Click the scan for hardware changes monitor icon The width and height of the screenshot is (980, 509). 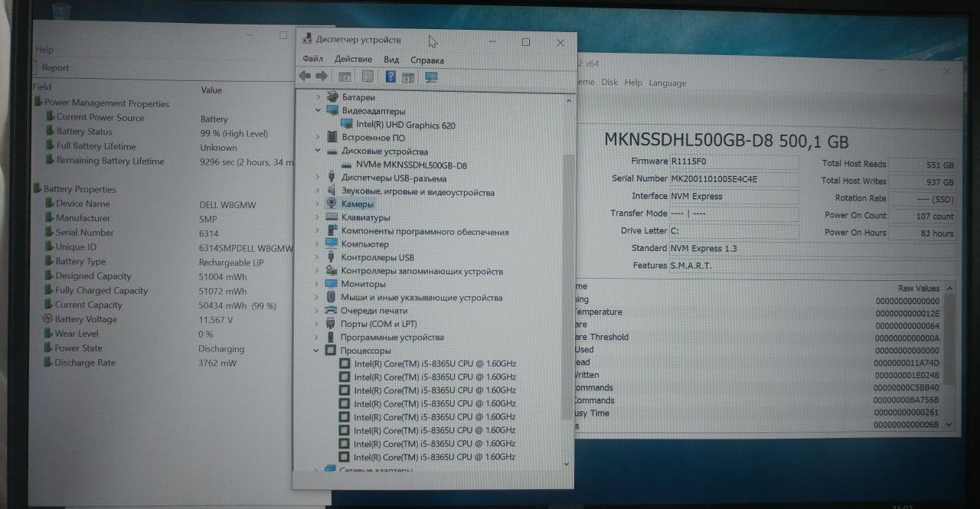pos(431,77)
